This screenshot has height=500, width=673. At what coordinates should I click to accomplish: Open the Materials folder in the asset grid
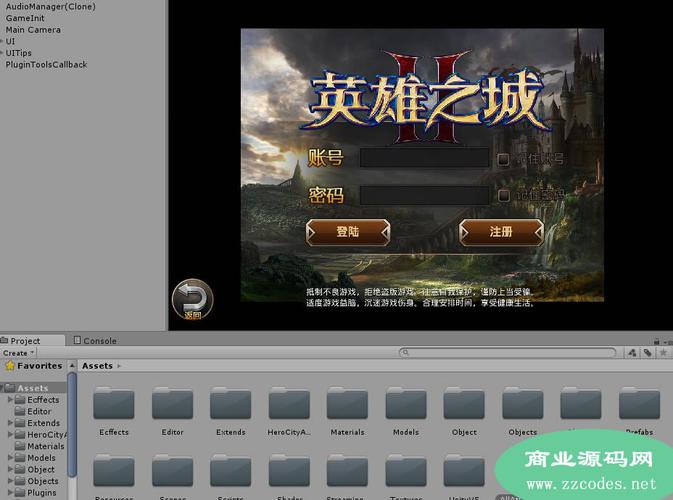tap(347, 403)
